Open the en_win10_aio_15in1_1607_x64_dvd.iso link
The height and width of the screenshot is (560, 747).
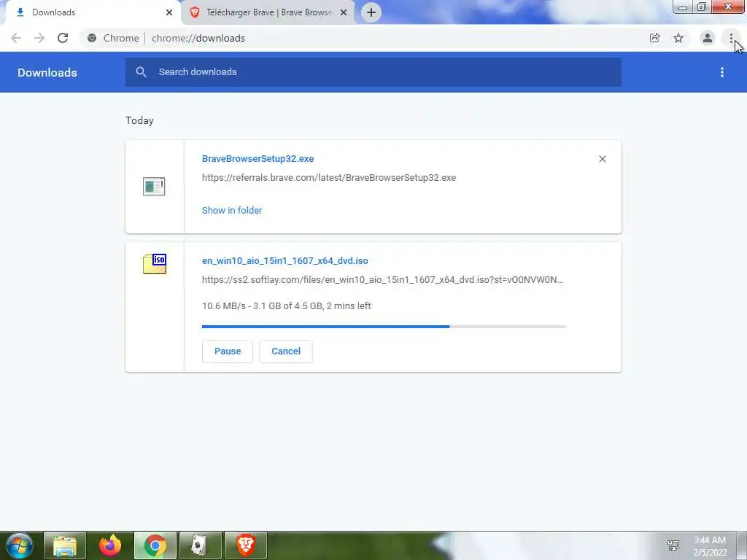pos(285,261)
